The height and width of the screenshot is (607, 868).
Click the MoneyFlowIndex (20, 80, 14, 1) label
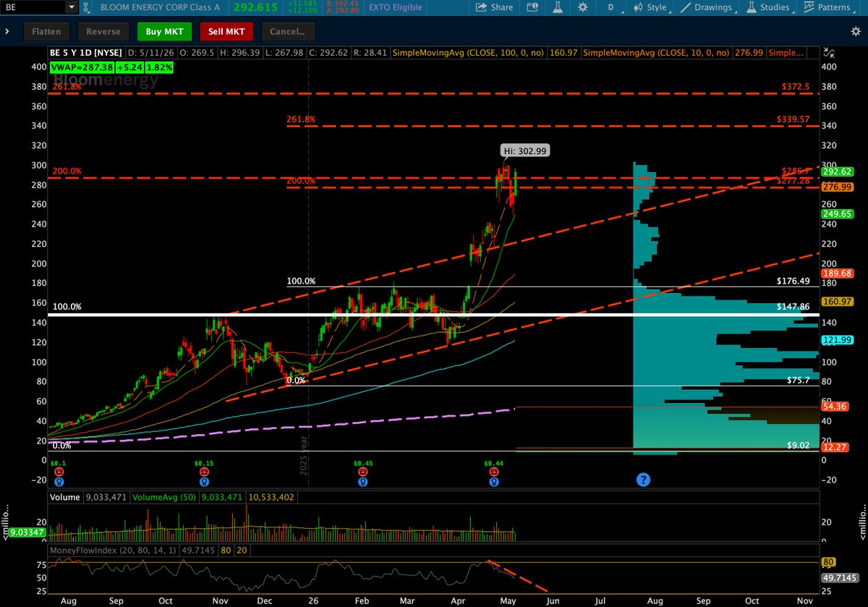pyautogui.click(x=111, y=551)
